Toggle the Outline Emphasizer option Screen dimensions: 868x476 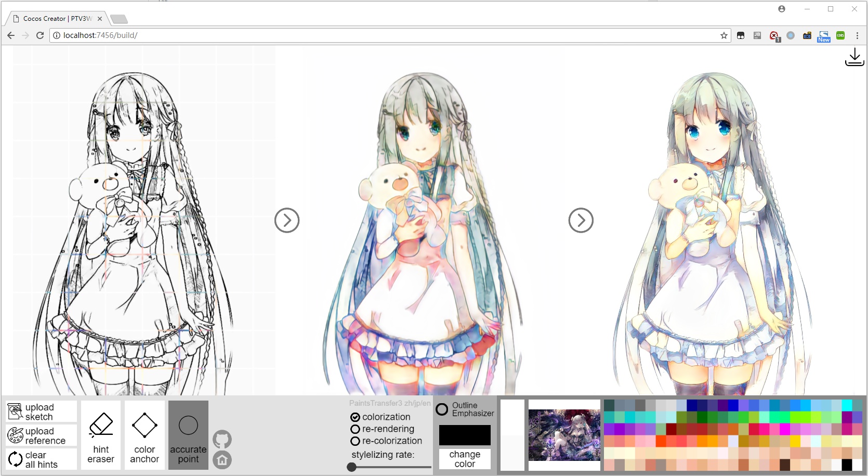point(442,409)
